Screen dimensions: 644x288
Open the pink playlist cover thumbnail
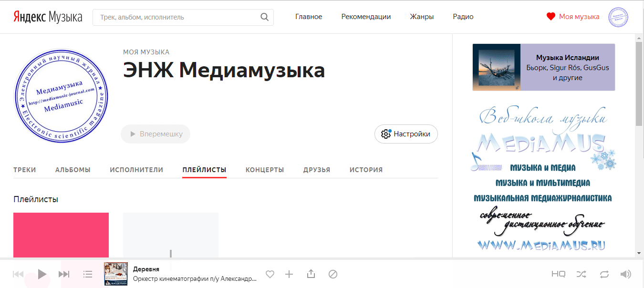[x=61, y=235]
